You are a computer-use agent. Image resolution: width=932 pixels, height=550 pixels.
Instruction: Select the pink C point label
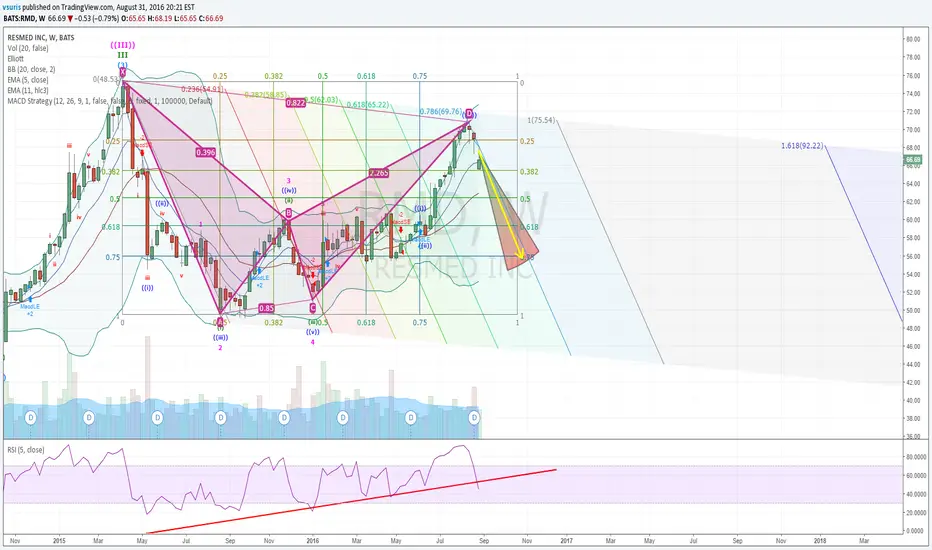coord(313,307)
